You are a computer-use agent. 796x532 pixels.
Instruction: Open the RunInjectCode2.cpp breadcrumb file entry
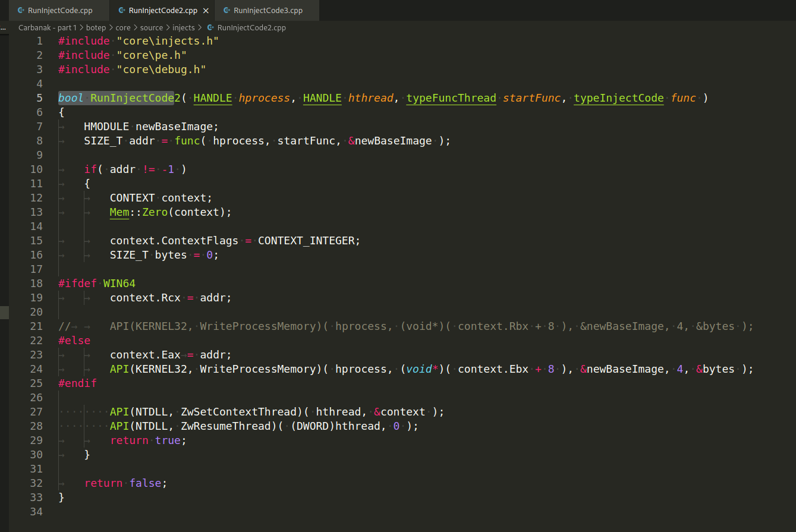(251, 27)
